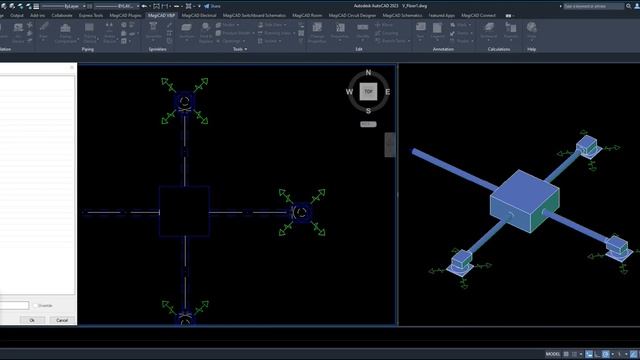Click the blue box in 3D view

tap(524, 201)
